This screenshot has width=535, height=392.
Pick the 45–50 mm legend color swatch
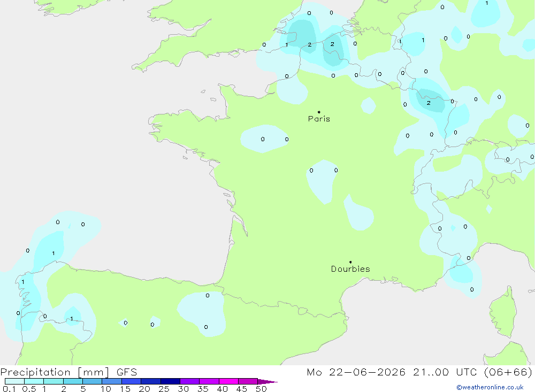(x=248, y=381)
